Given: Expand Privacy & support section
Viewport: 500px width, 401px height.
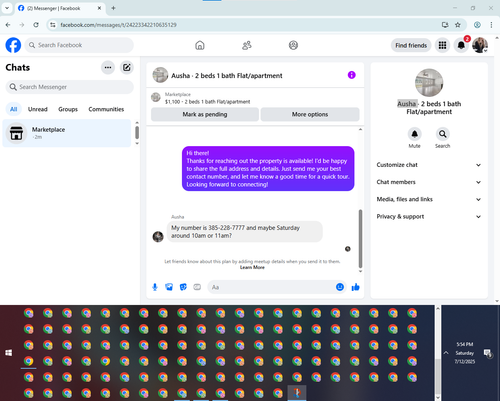Looking at the screenshot, I should point(429,217).
